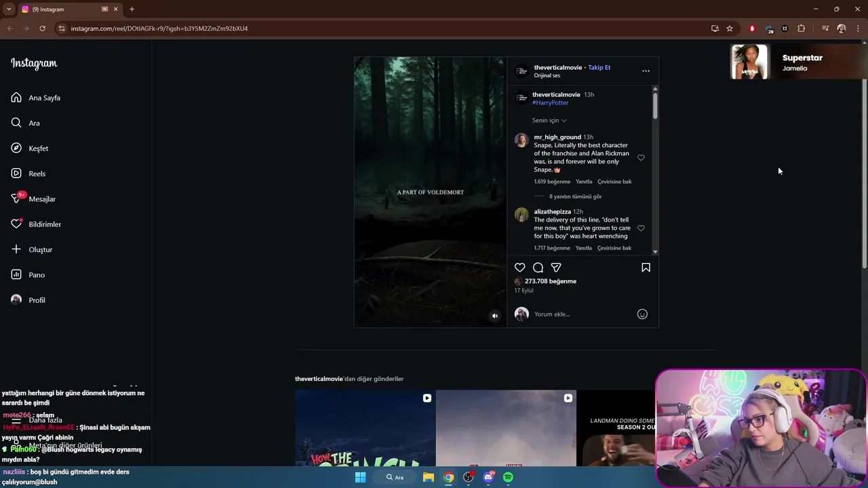868x488 pixels.
Task: Click the install app icon in address bar
Action: click(715, 28)
